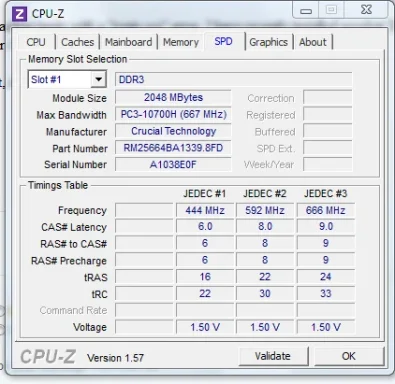Image resolution: width=395 pixels, height=384 pixels.
Task: Click the empty Week/Year field
Action: 327,164
